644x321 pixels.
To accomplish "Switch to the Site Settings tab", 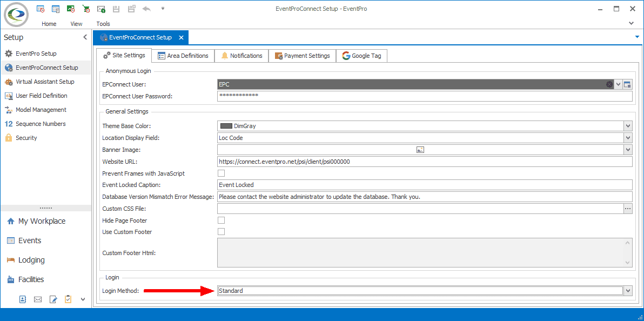I will point(124,55).
